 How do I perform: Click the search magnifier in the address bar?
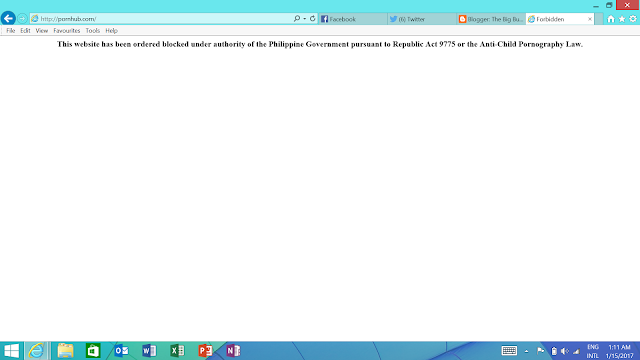297,19
